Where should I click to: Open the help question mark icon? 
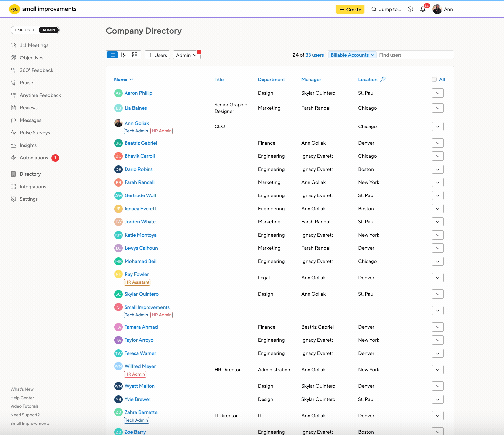pyautogui.click(x=410, y=9)
